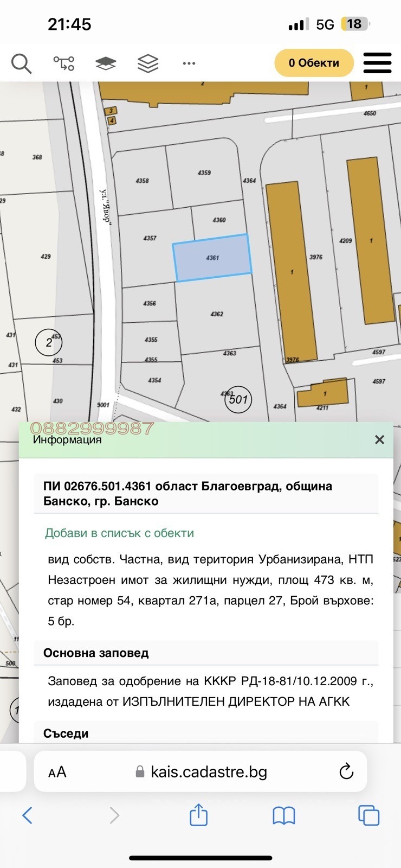Click 'Добави в списък с обекти' link
This screenshot has width=401, height=868.
click(x=119, y=533)
